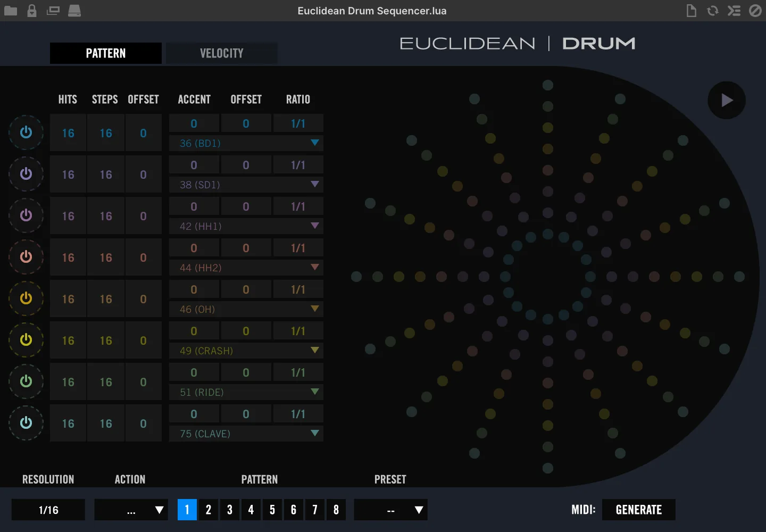Toggle power for the 44 (HH2) row
The image size is (766, 532).
[x=26, y=257]
